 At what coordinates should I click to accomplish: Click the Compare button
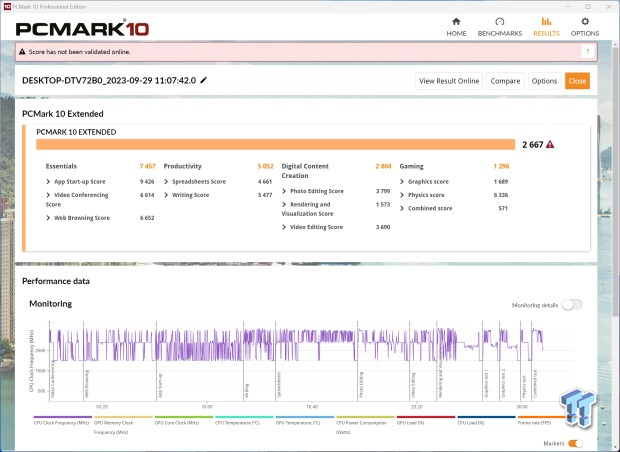point(505,81)
